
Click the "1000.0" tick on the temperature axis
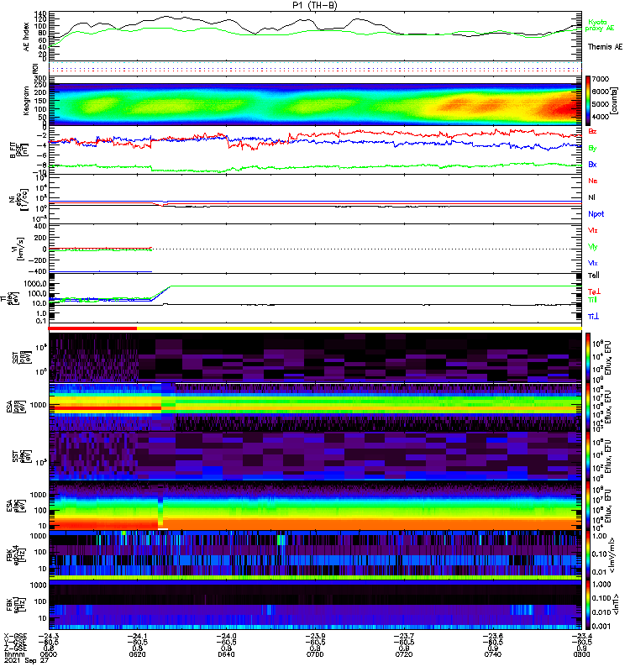(x=35, y=284)
